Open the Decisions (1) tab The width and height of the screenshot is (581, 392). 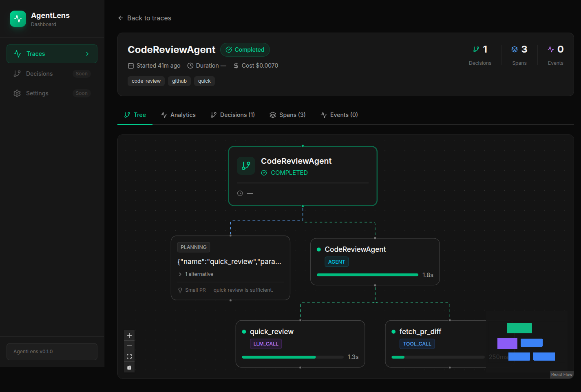pyautogui.click(x=232, y=115)
